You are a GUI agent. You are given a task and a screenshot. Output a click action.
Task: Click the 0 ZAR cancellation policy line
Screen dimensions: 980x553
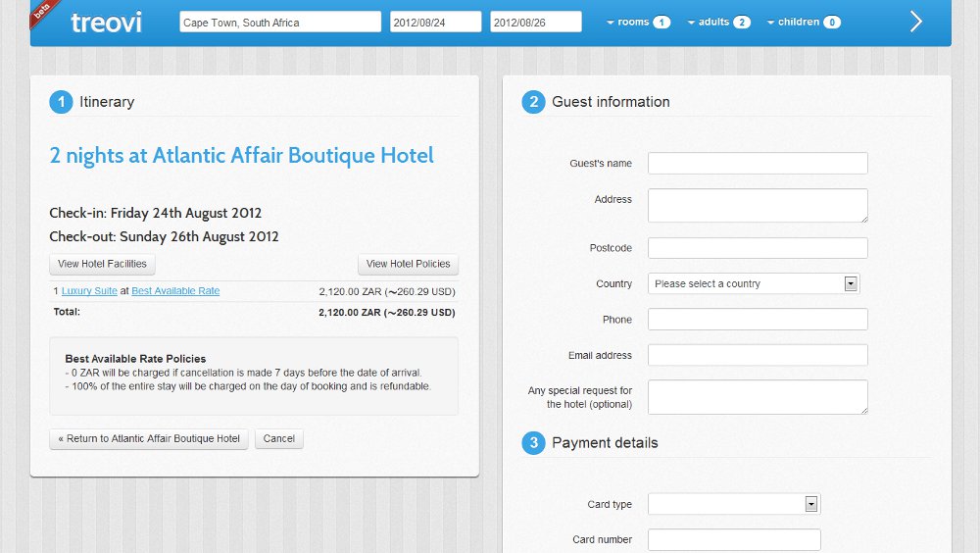[244, 373]
